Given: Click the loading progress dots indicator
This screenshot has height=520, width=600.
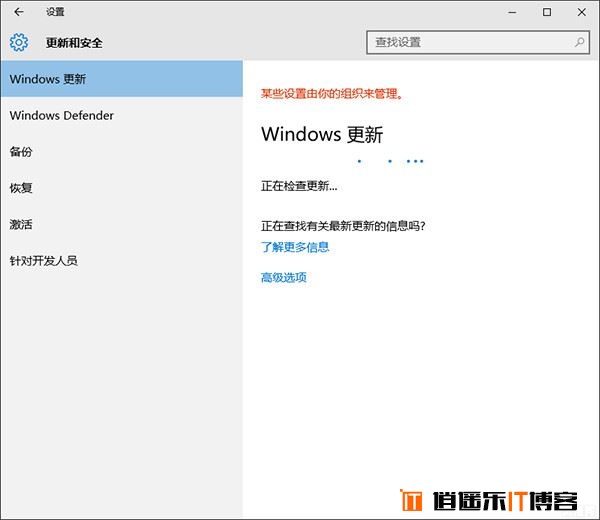Looking at the screenshot, I should click(392, 161).
